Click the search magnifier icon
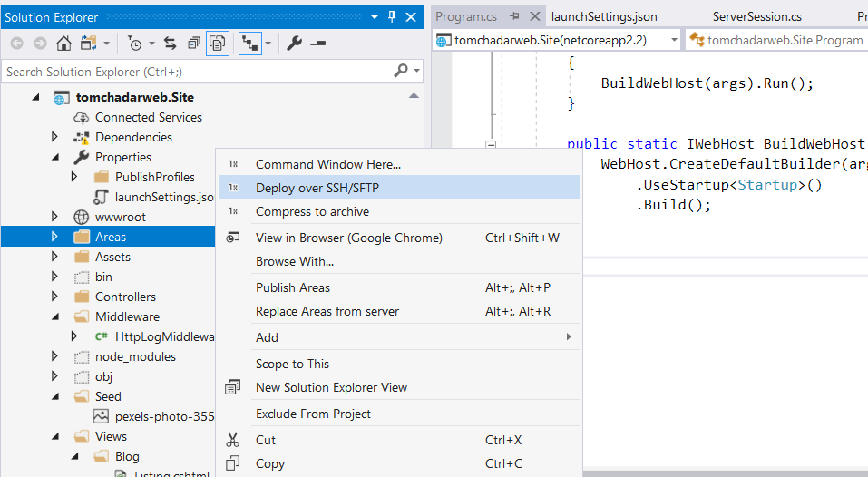868x477 pixels. 400,70
